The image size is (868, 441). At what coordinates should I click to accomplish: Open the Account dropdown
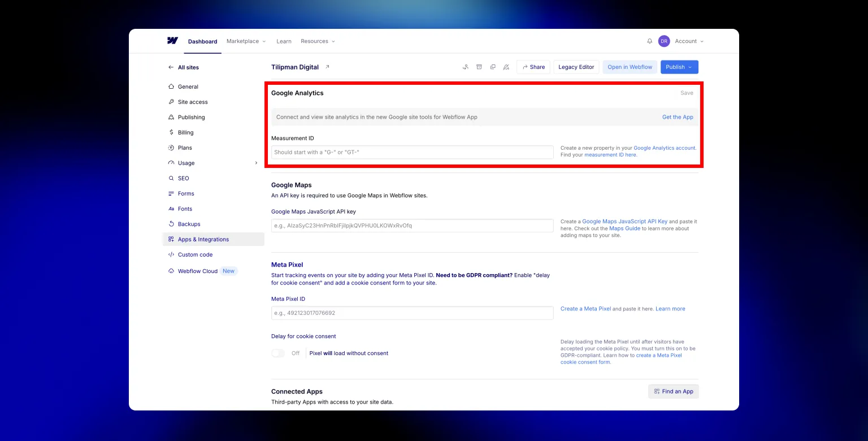(689, 41)
